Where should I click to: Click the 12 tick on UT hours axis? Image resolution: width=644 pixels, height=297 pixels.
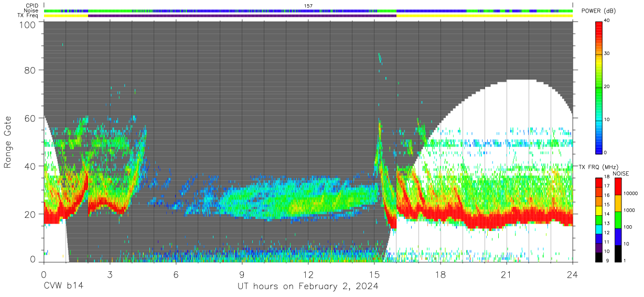point(308,274)
